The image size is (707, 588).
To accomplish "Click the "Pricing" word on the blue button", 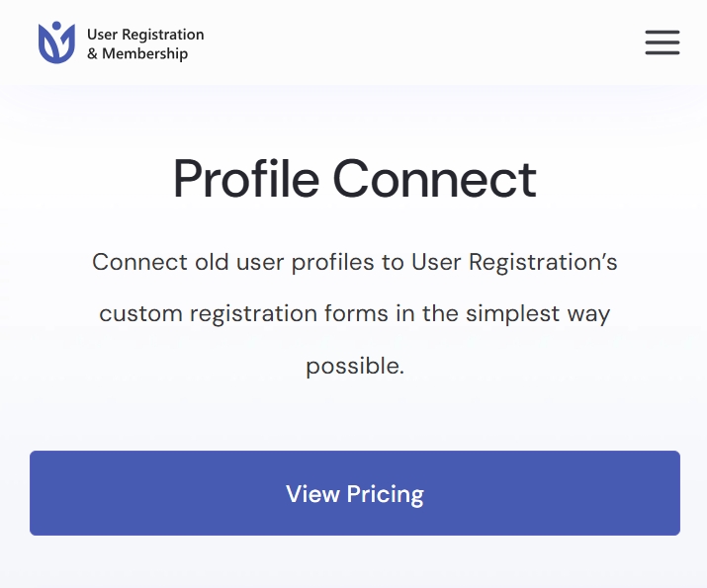I will (x=386, y=494).
